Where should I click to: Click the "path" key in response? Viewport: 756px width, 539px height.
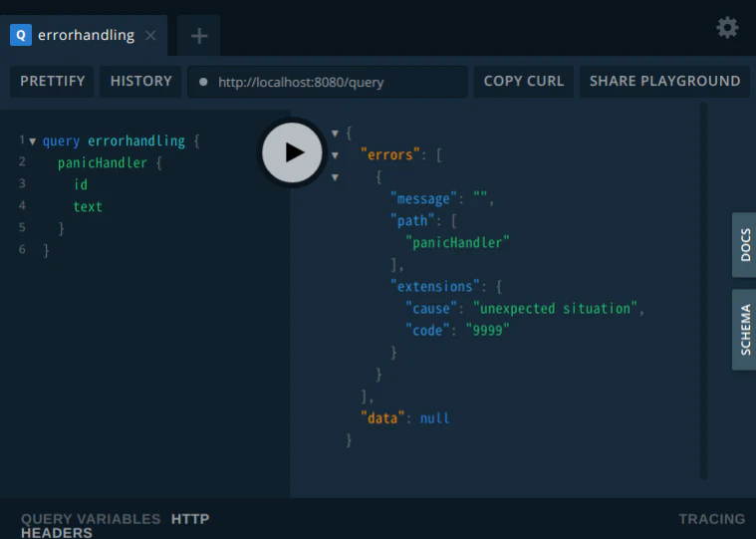click(x=412, y=221)
